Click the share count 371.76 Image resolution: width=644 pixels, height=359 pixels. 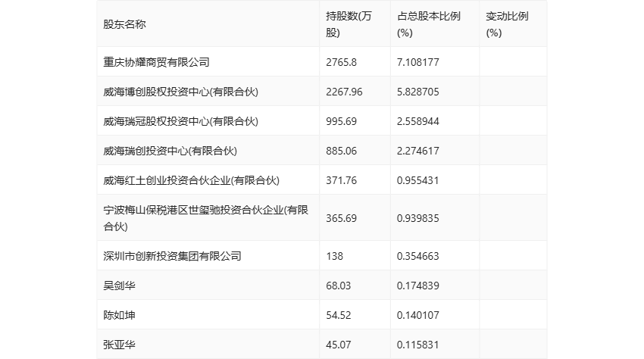click(x=341, y=180)
